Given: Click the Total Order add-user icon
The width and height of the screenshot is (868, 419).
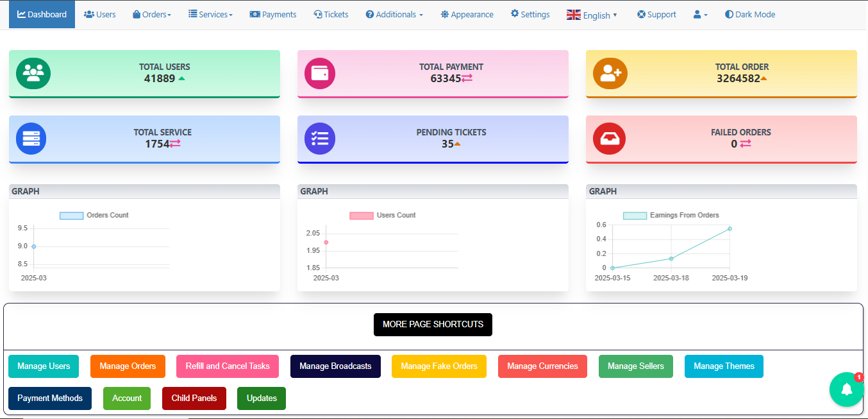Looking at the screenshot, I should pyautogui.click(x=608, y=73).
